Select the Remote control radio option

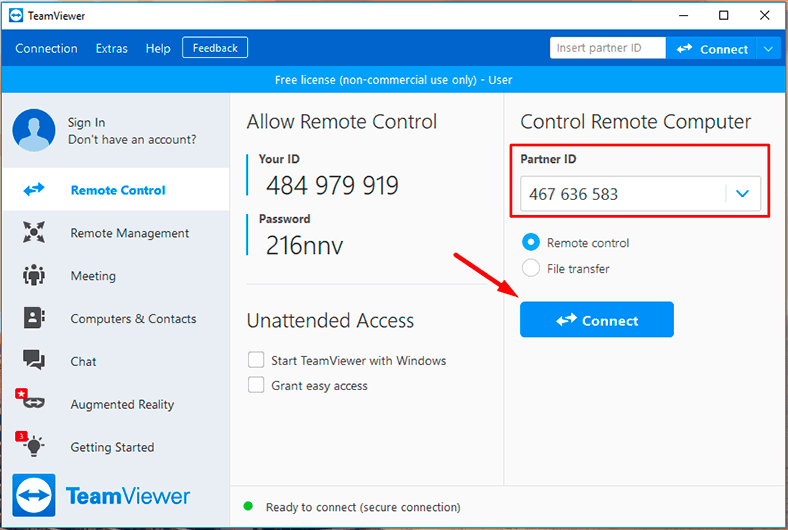531,242
